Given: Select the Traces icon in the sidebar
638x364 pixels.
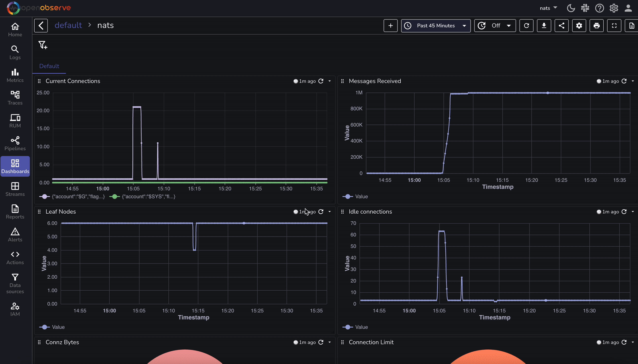Looking at the screenshot, I should coord(15,97).
